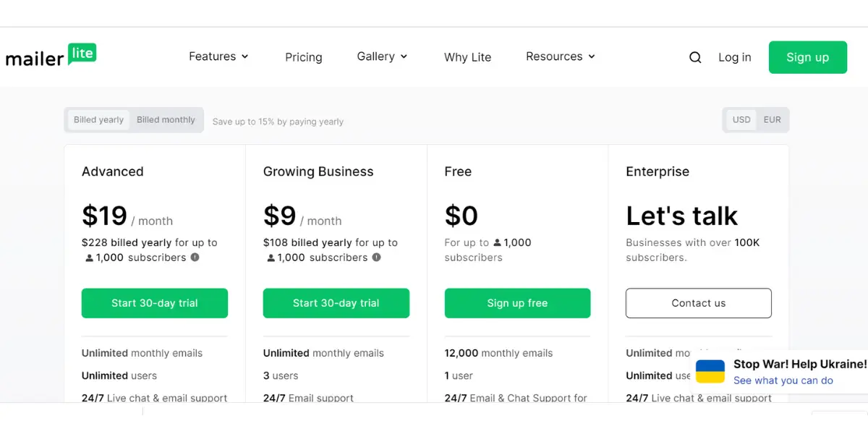The width and height of the screenshot is (868, 434).
Task: Click the Advanced plan title
Action: coord(112,171)
